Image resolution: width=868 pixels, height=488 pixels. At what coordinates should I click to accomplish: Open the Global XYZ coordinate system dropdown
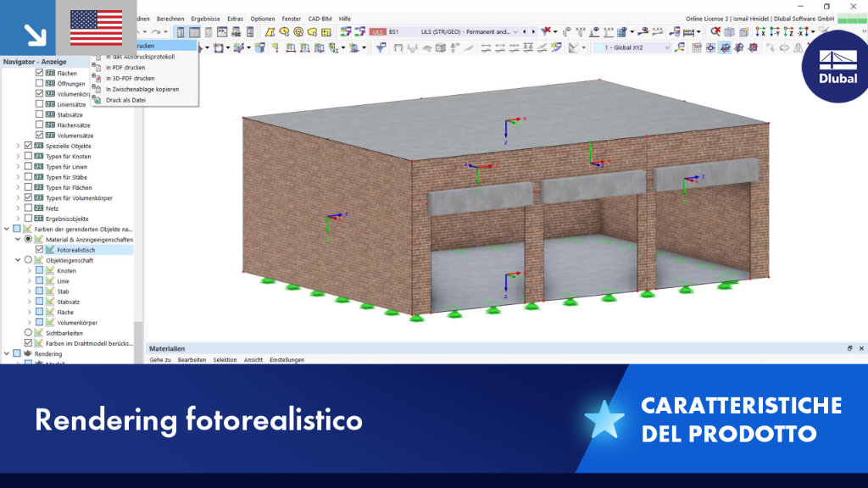tap(632, 47)
